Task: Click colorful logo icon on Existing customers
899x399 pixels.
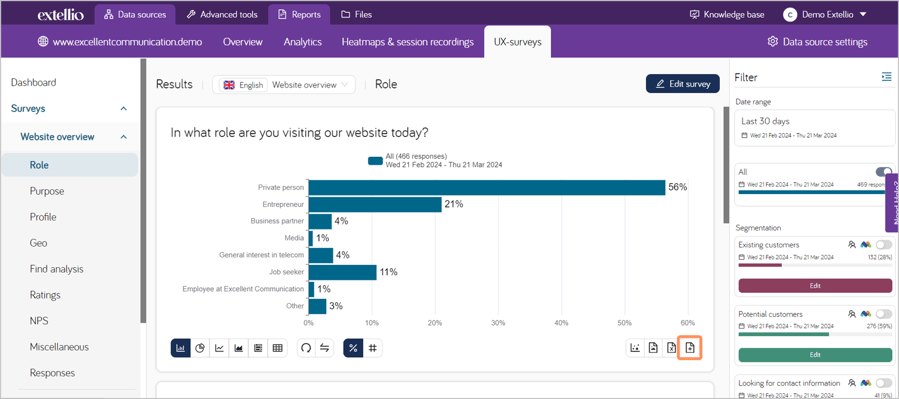Action: coord(866,245)
